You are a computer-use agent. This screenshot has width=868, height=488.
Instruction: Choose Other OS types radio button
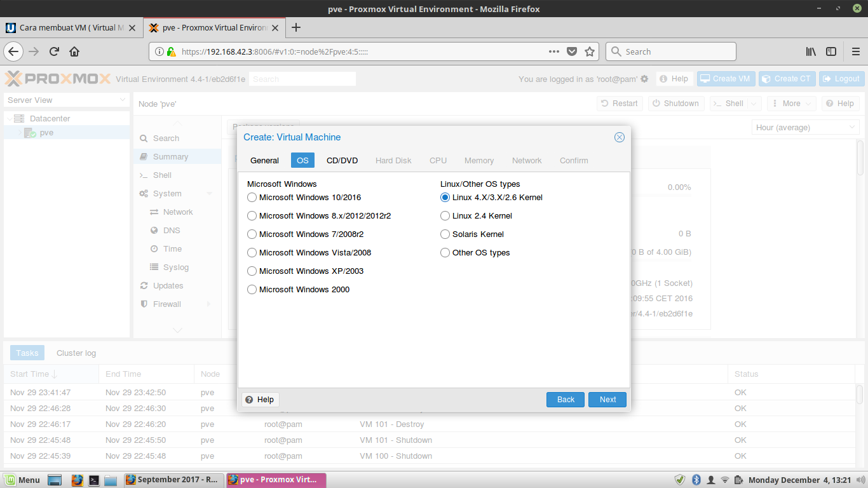point(445,253)
